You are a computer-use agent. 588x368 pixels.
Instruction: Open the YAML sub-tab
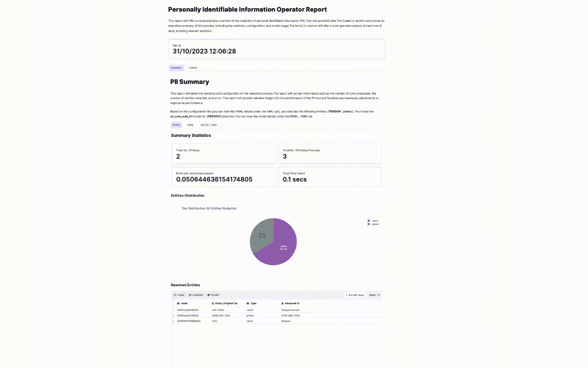tap(190, 125)
